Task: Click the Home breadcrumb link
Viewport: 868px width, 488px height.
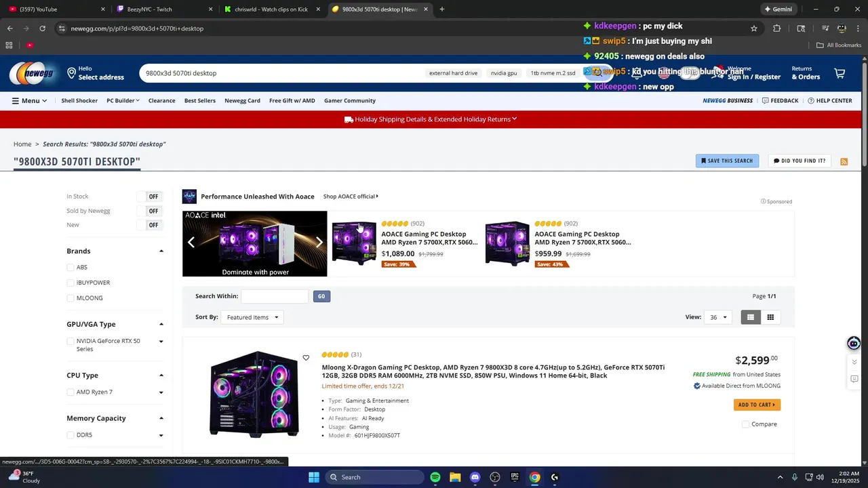Action: tap(22, 144)
